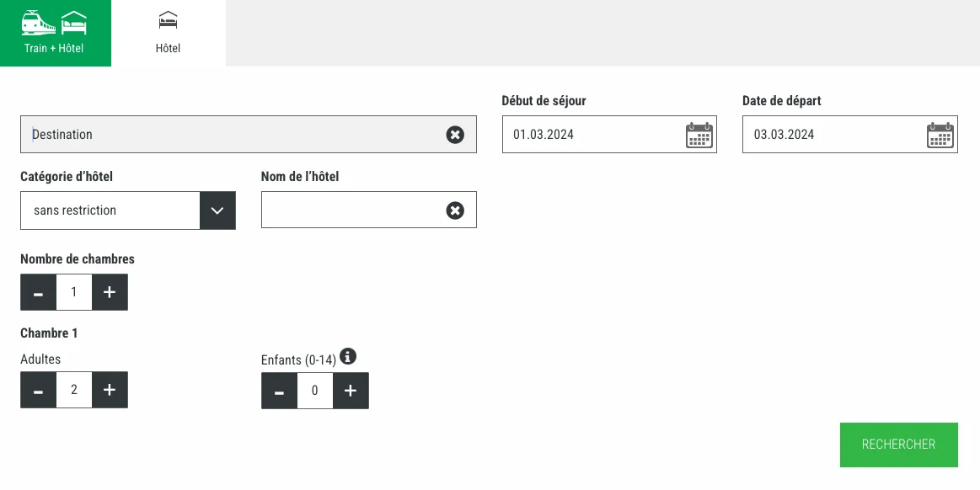980x490 pixels.
Task: Edit the Début de séjour date field
Action: [590, 135]
